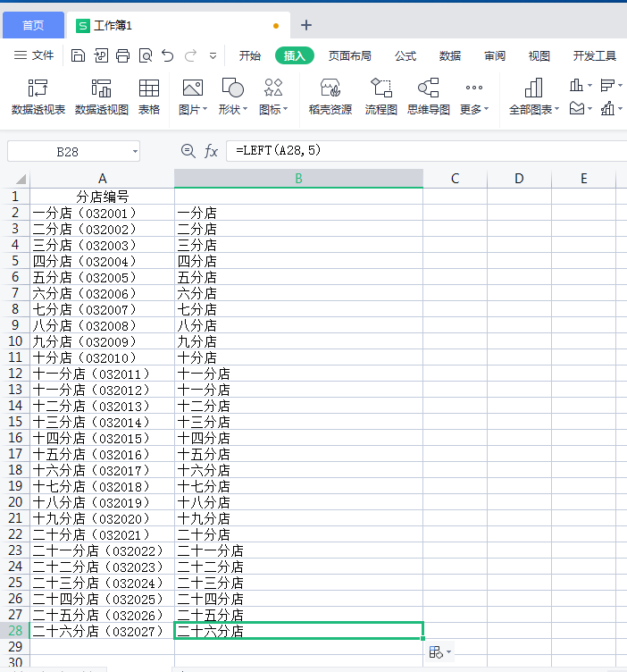Click cell '一分店（032001）'

click(102, 213)
